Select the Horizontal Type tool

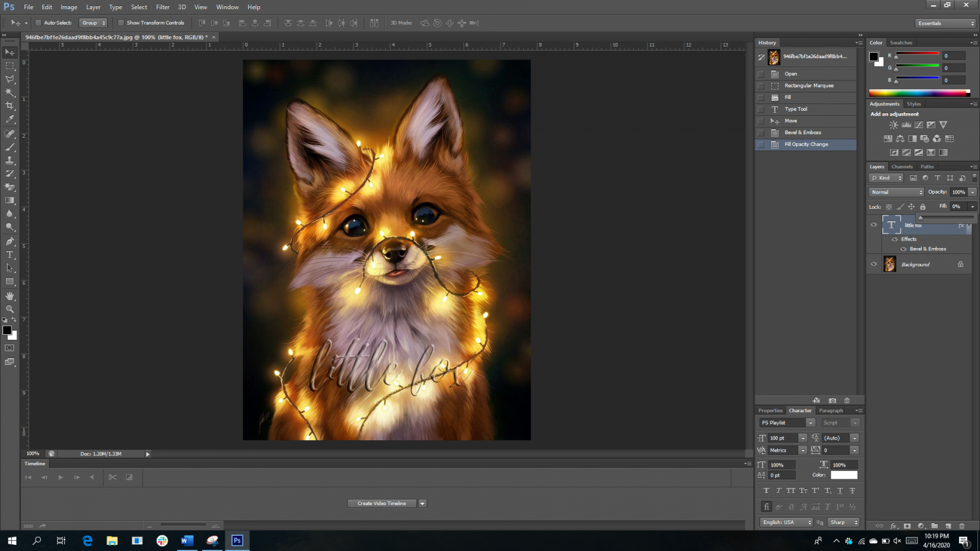coord(10,255)
